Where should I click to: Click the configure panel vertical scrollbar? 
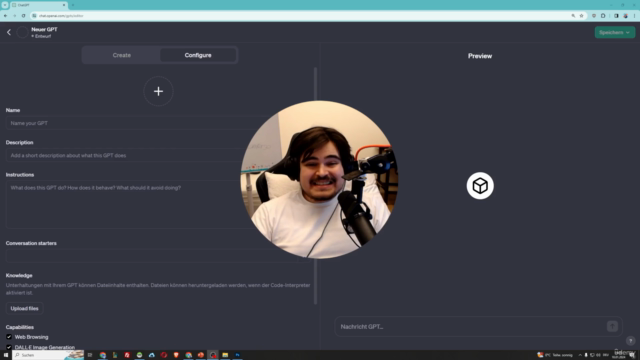(316, 186)
